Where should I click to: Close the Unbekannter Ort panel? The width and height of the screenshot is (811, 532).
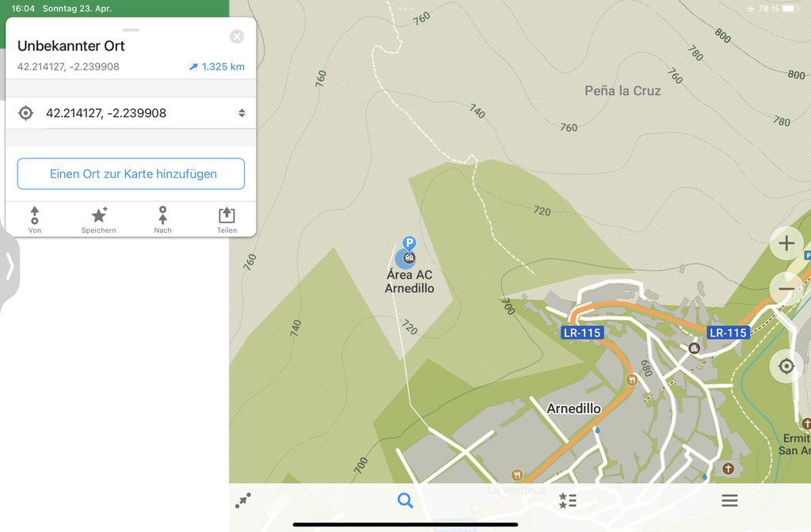click(237, 36)
